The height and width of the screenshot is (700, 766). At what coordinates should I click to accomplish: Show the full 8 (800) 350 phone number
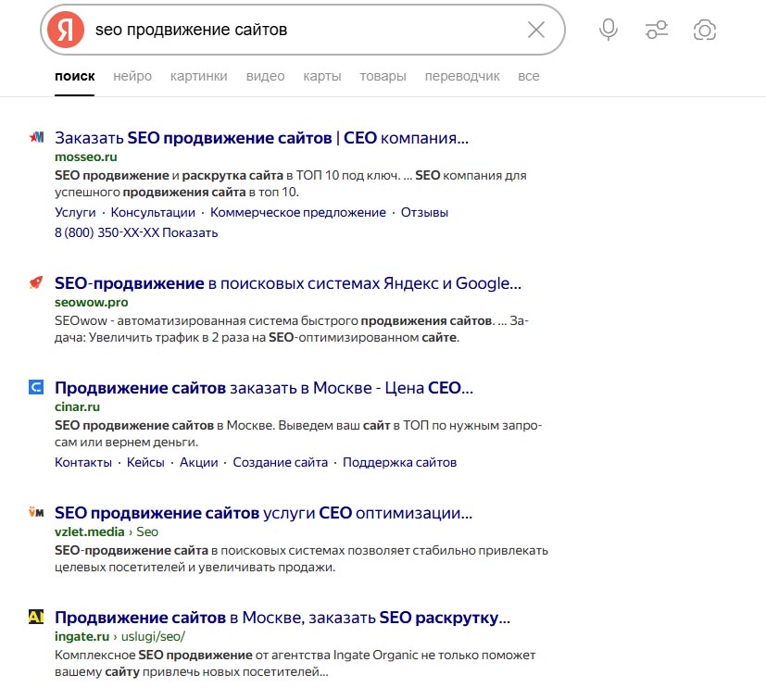[x=136, y=232]
